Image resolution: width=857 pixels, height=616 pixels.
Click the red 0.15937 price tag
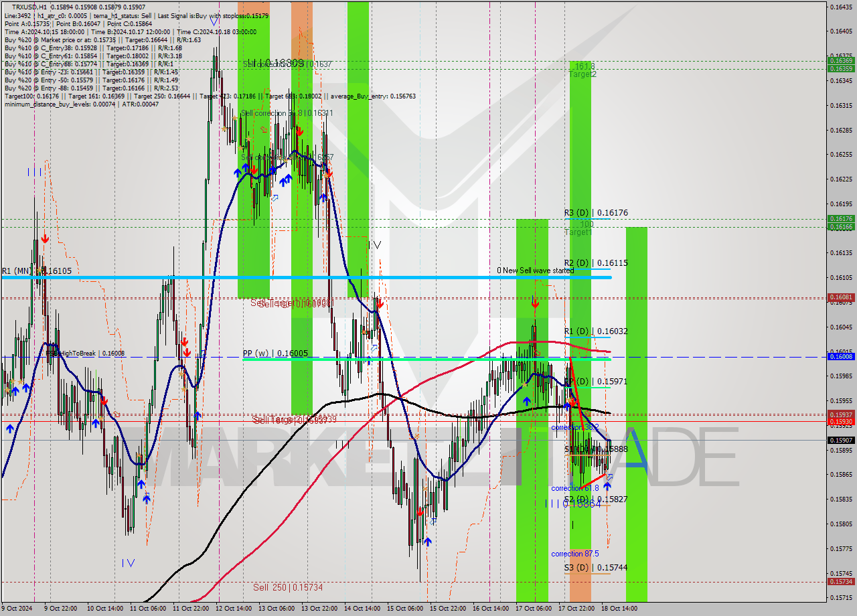[x=841, y=415]
